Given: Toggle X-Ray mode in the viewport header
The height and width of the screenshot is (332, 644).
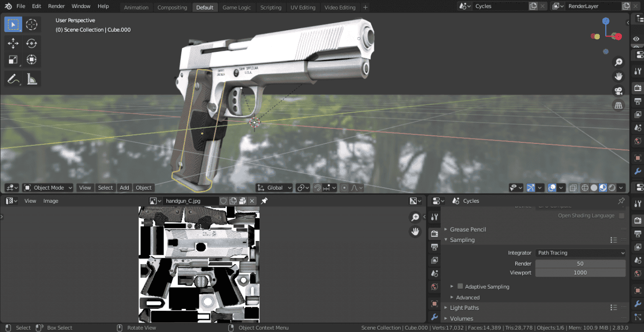Looking at the screenshot, I should tap(574, 188).
